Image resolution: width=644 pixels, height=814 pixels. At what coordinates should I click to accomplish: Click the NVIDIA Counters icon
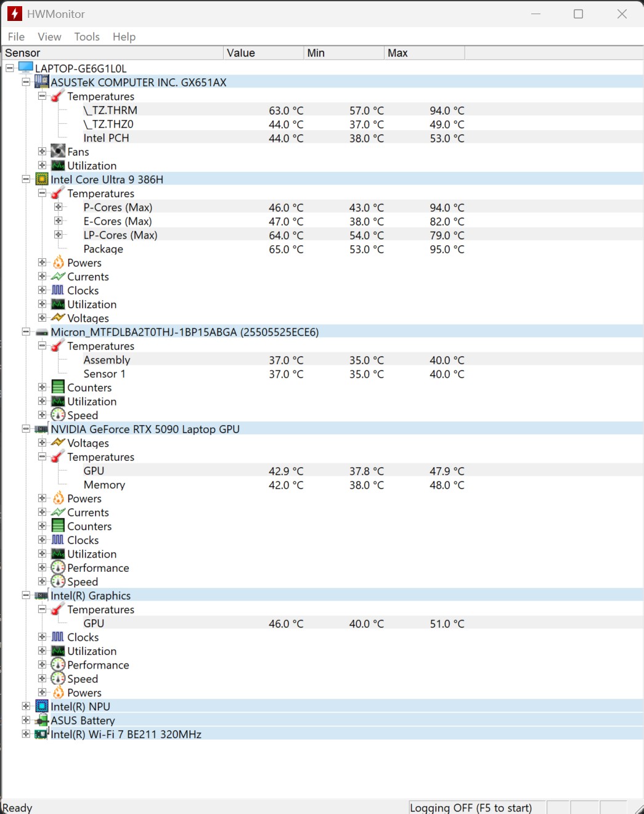58,526
